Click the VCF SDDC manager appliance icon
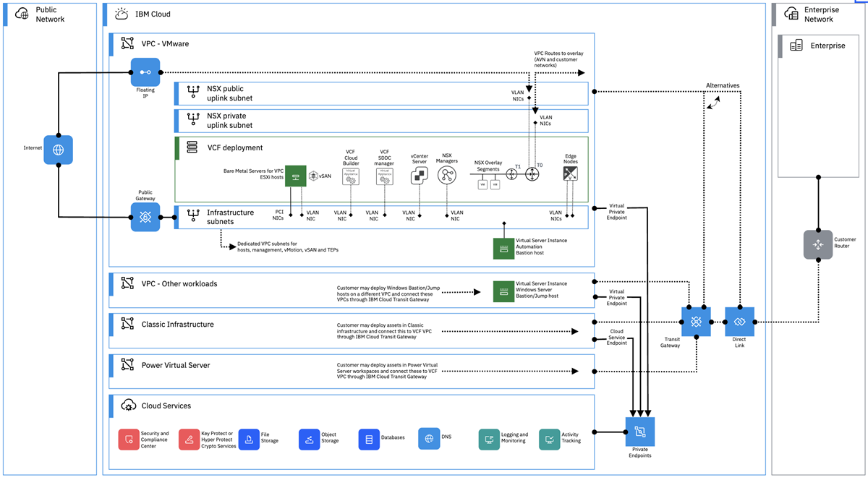 click(x=385, y=177)
